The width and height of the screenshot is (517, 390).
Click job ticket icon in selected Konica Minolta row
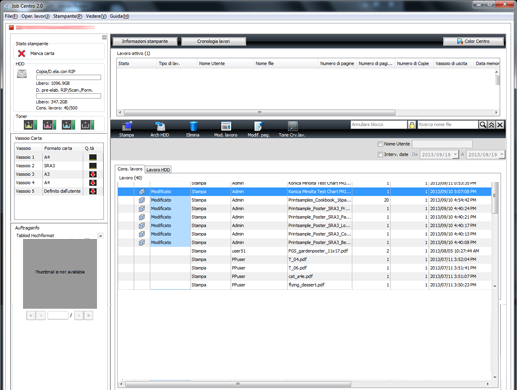point(142,192)
